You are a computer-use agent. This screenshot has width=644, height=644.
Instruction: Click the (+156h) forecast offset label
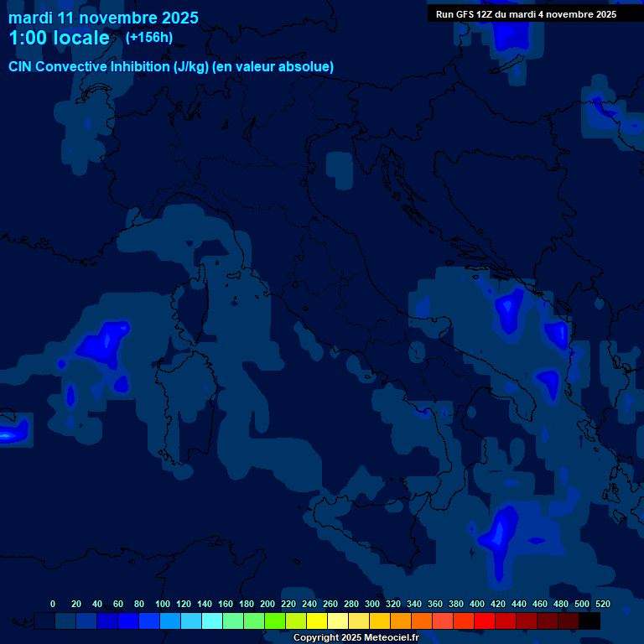pos(148,38)
